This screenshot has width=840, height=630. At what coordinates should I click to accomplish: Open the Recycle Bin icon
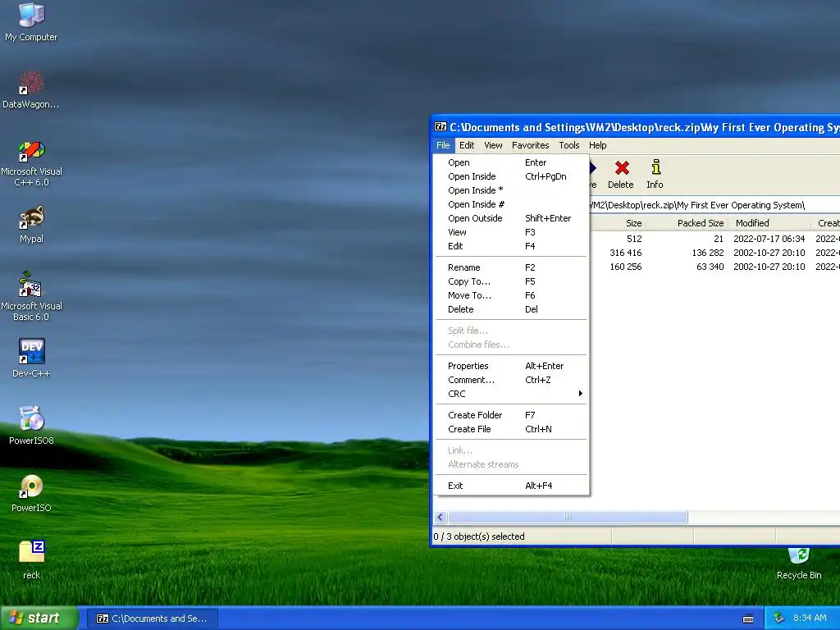799,564
